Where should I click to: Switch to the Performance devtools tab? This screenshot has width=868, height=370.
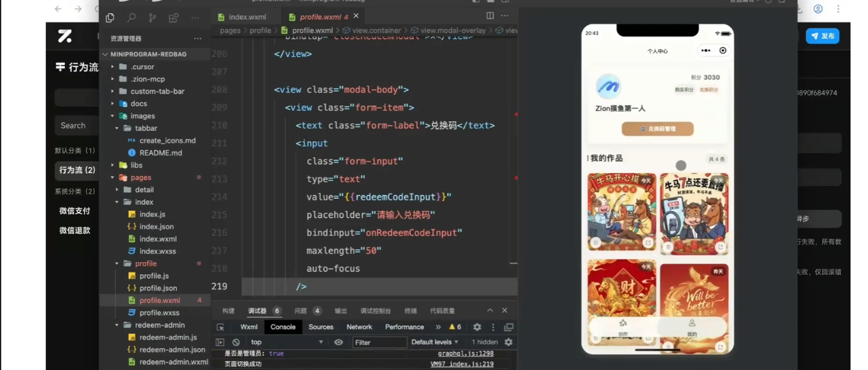404,327
